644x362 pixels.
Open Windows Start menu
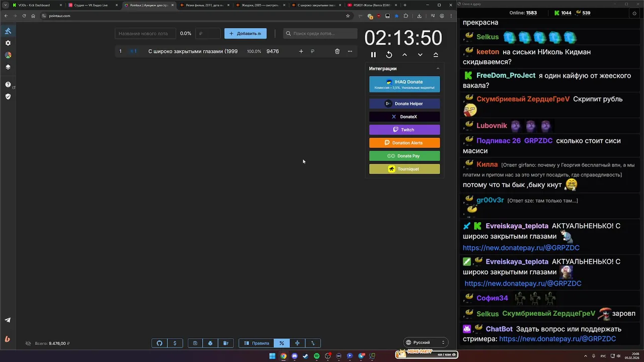pyautogui.click(x=272, y=356)
